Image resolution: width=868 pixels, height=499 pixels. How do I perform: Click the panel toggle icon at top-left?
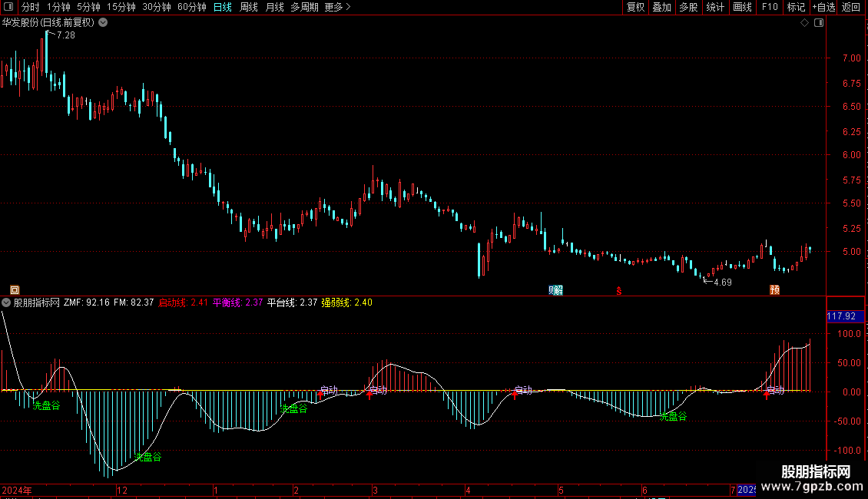pyautogui.click(x=9, y=7)
